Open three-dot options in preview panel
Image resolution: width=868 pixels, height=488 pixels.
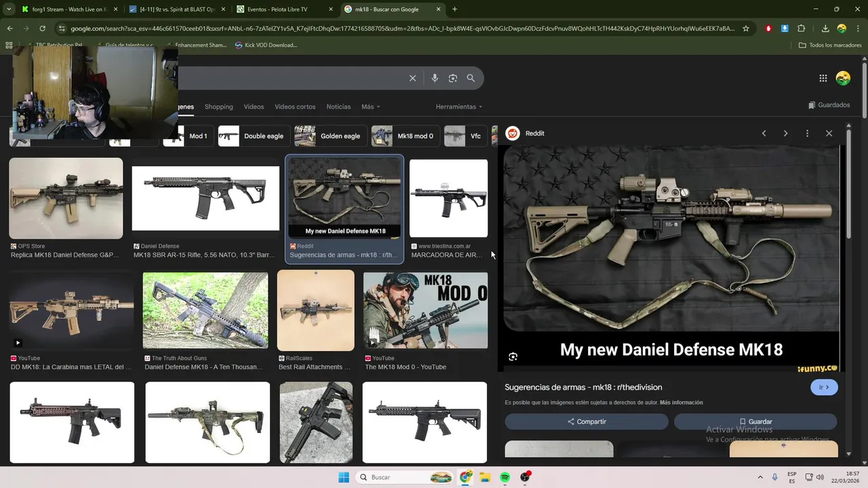pos(807,134)
